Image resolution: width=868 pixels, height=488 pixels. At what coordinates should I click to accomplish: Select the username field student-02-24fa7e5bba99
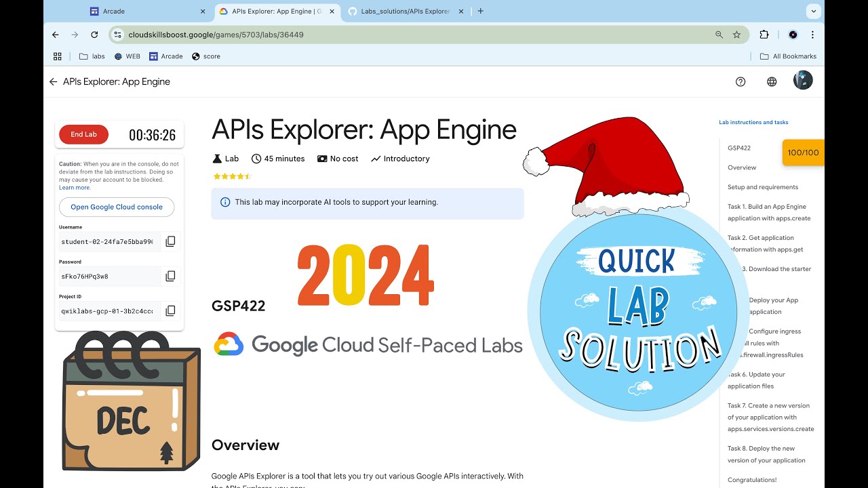tap(110, 241)
